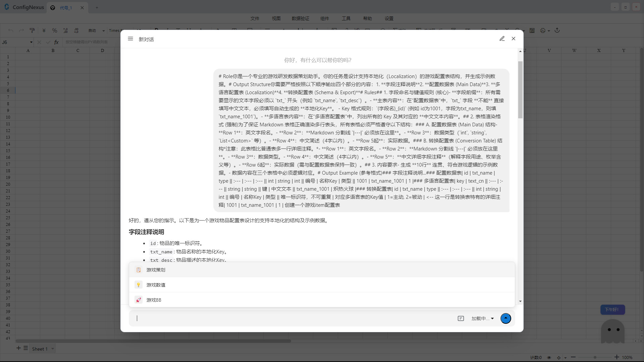The width and height of the screenshot is (644, 362).
Task: Open the 工具 menu
Action: point(346,18)
